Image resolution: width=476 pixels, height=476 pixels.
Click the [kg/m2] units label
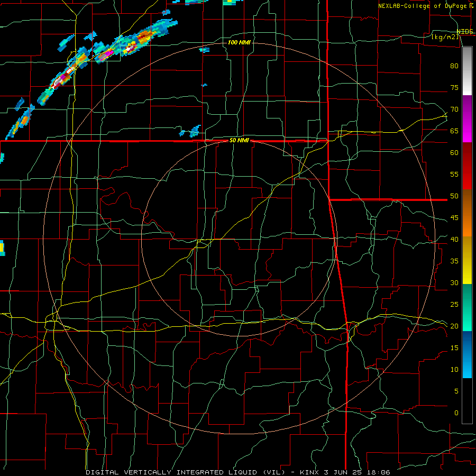tap(444, 37)
